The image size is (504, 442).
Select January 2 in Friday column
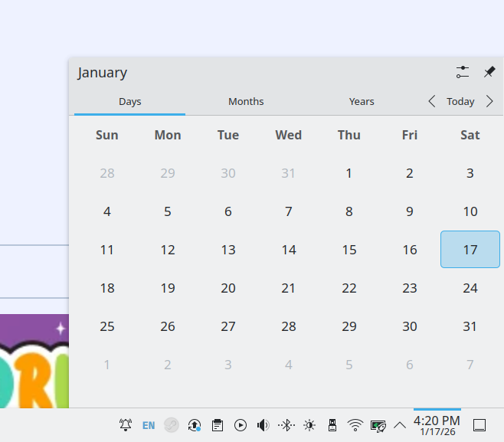coord(410,173)
